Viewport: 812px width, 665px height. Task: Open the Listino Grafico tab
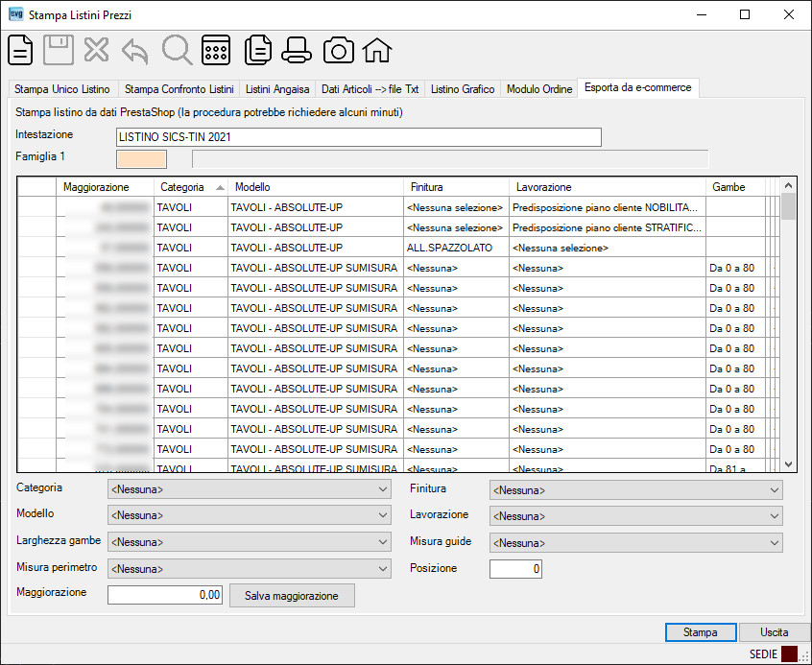463,89
